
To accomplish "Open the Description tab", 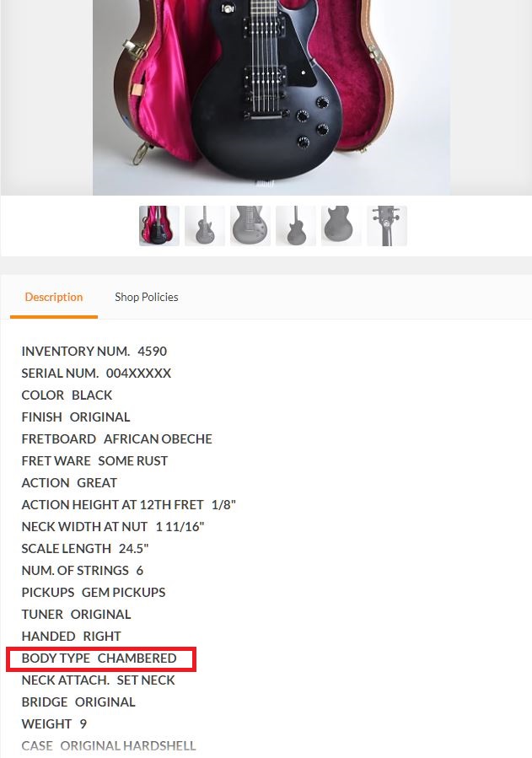I will coord(54,297).
